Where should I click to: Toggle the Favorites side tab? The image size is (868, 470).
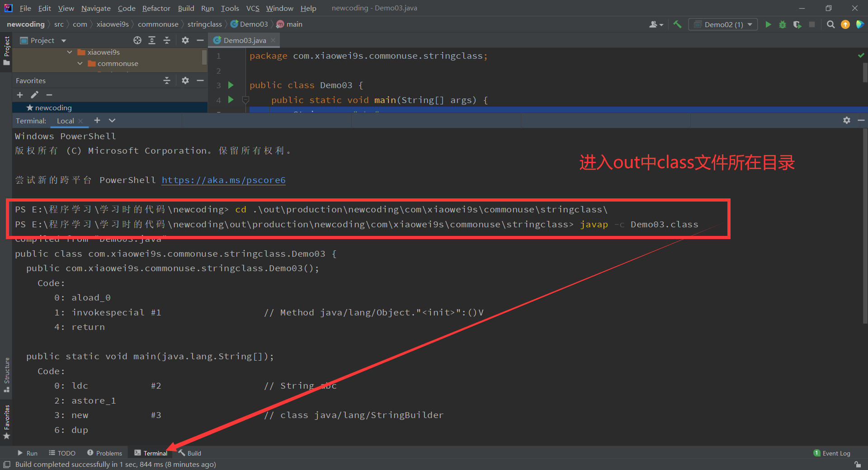tap(6, 422)
